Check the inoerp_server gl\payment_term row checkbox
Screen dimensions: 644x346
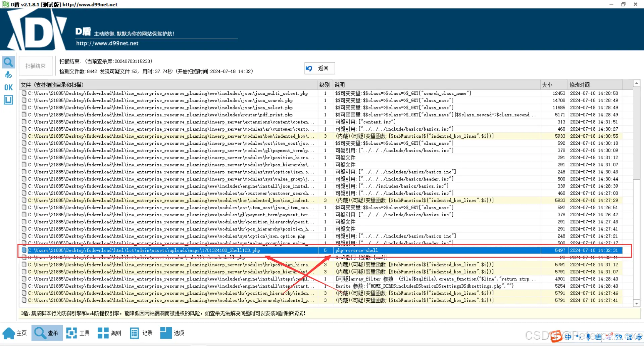click(24, 150)
